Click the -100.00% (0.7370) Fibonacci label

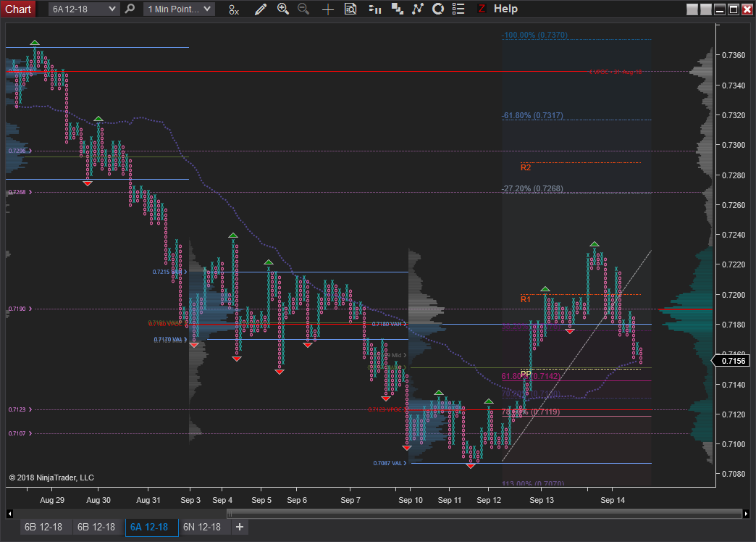point(534,35)
